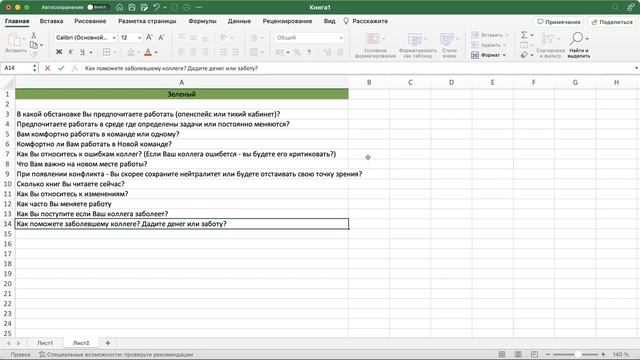
Task: Click the Decrease font size icon
Action: coord(161,38)
